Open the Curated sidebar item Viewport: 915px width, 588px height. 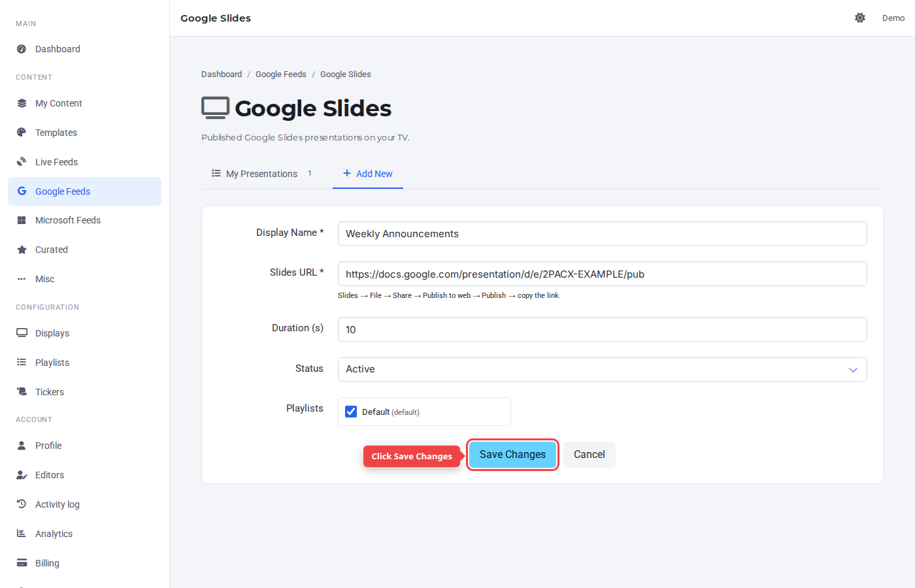[84, 250]
